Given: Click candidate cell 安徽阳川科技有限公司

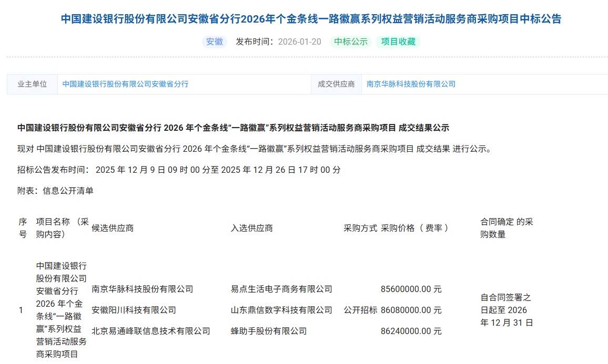Looking at the screenshot, I should [134, 310].
